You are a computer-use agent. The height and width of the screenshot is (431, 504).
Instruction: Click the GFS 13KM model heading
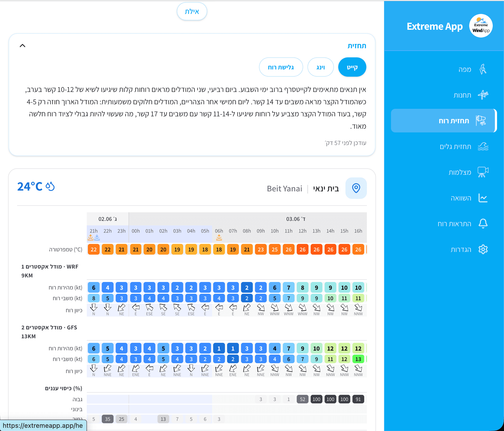[49, 332]
